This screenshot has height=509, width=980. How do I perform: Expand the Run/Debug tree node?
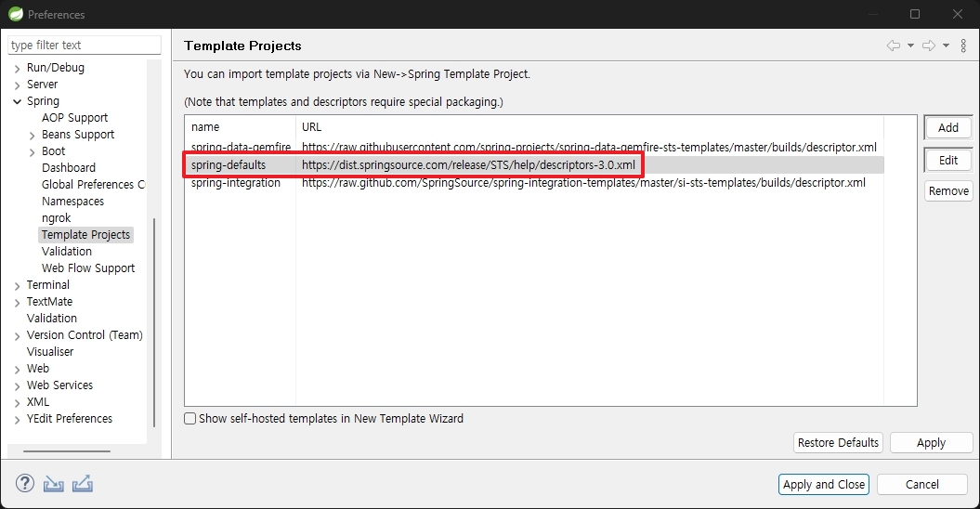coord(18,69)
